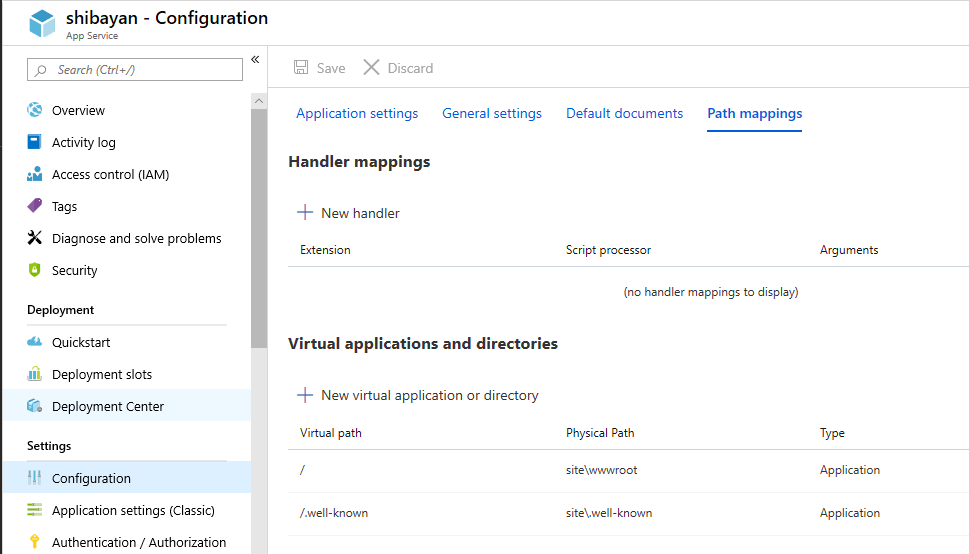Click the Security shield icon
Screen dimensions: 969x554
click(35, 270)
